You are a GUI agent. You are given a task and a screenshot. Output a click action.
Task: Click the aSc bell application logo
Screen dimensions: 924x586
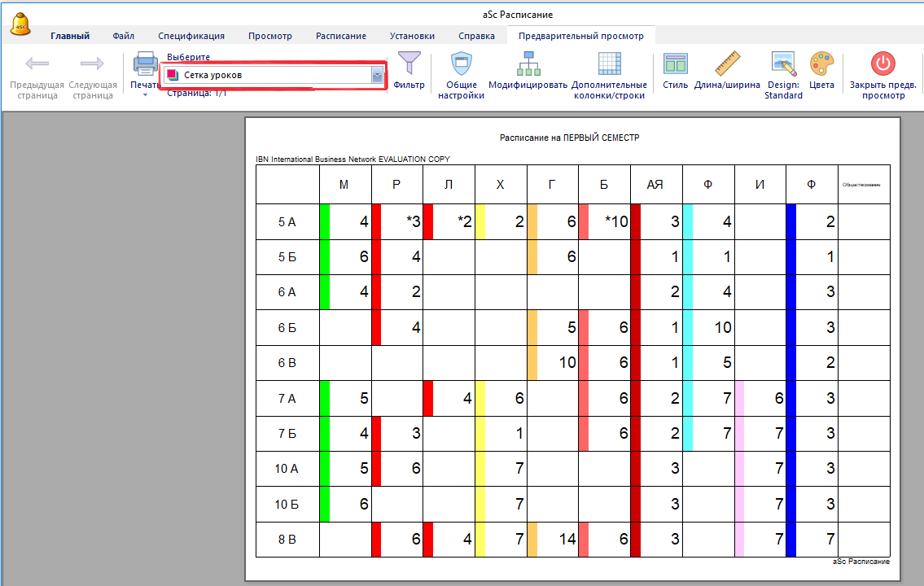pyautogui.click(x=20, y=24)
